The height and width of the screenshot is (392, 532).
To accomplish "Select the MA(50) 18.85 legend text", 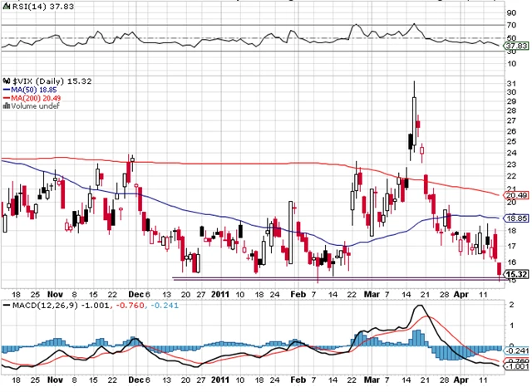I will pos(34,90).
